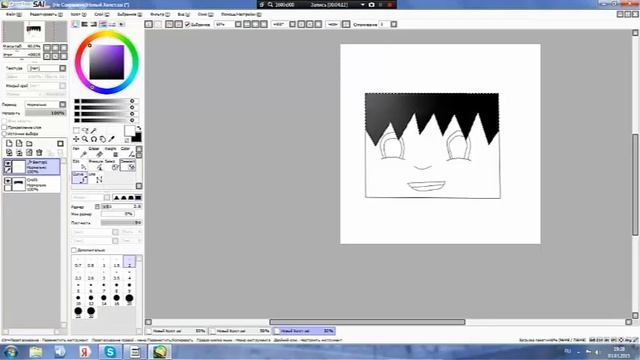This screenshot has height=360, width=640.
Task: Open the Windows Start menu
Action: click(11, 352)
